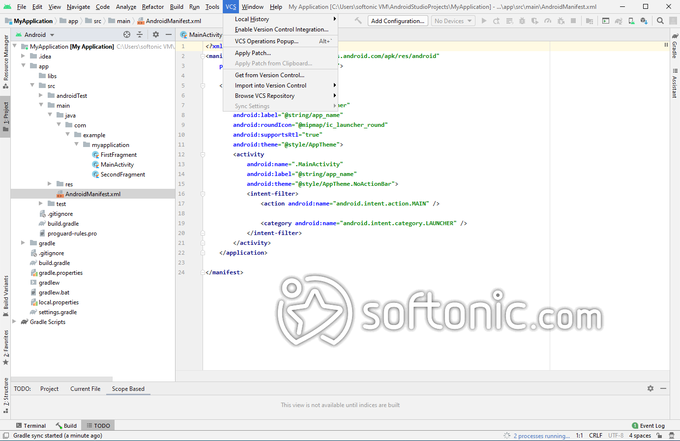Open the No Devices dropdown
This screenshot has height=441, width=680.
[x=453, y=21]
